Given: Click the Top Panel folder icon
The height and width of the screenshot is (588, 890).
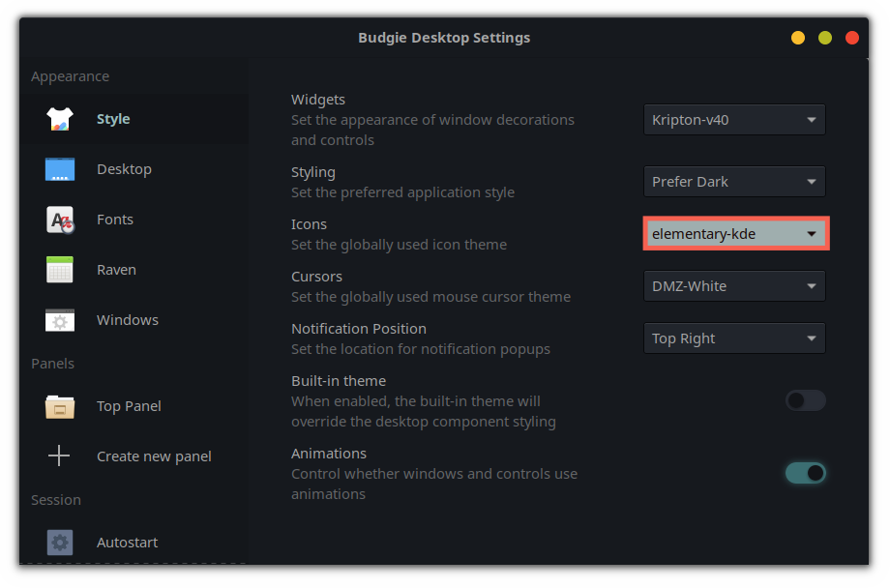Looking at the screenshot, I should [x=60, y=406].
